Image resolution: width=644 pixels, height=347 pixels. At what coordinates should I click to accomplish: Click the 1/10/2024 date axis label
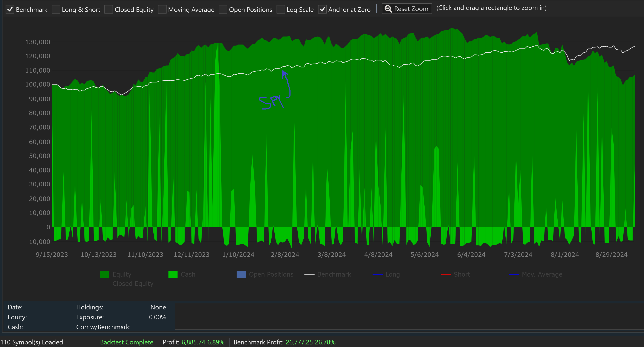pos(238,255)
